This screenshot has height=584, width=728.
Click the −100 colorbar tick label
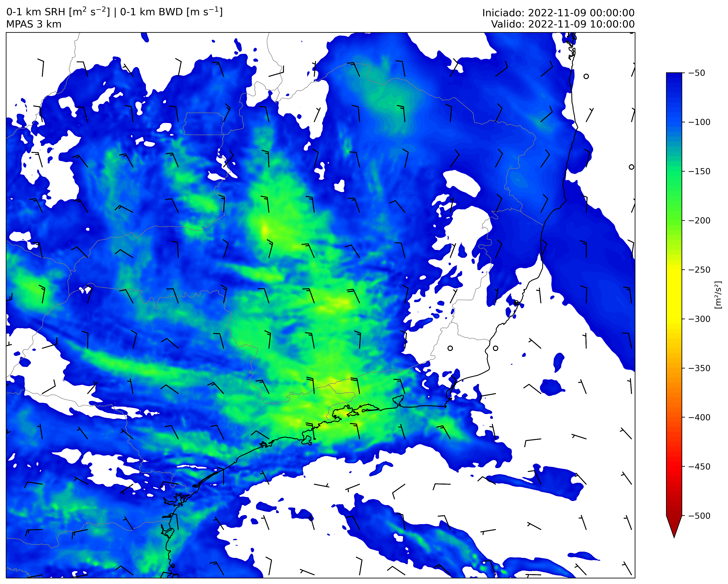(x=699, y=122)
